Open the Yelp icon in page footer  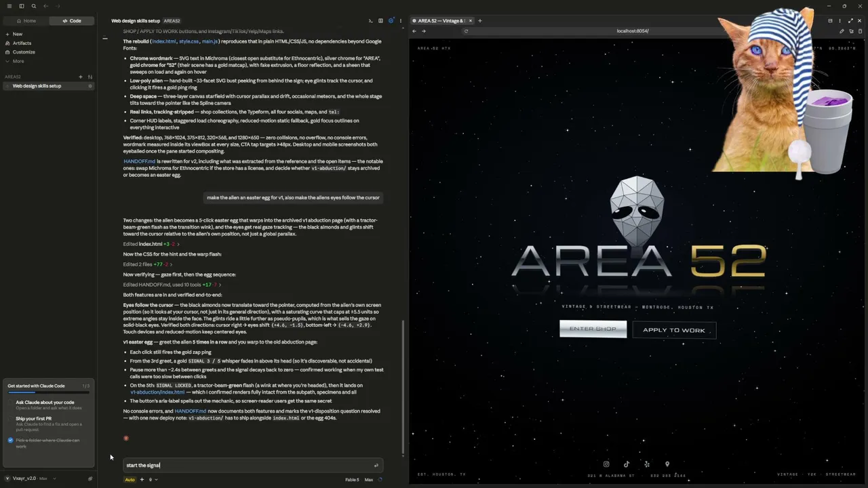647,464
